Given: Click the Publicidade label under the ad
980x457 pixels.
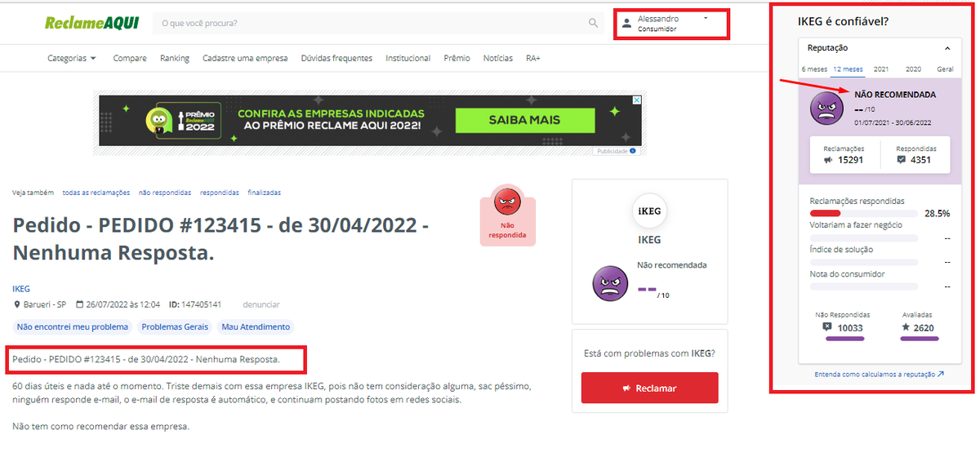Looking at the screenshot, I should click(x=612, y=151).
